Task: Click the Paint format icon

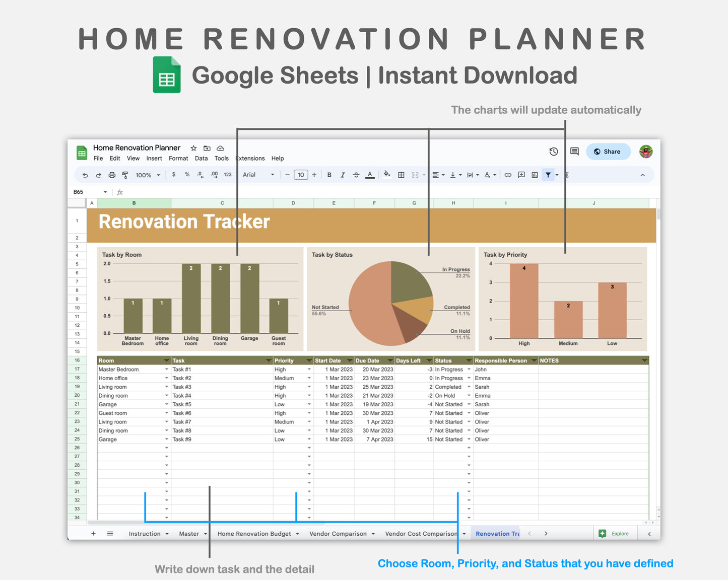Action: [x=124, y=175]
